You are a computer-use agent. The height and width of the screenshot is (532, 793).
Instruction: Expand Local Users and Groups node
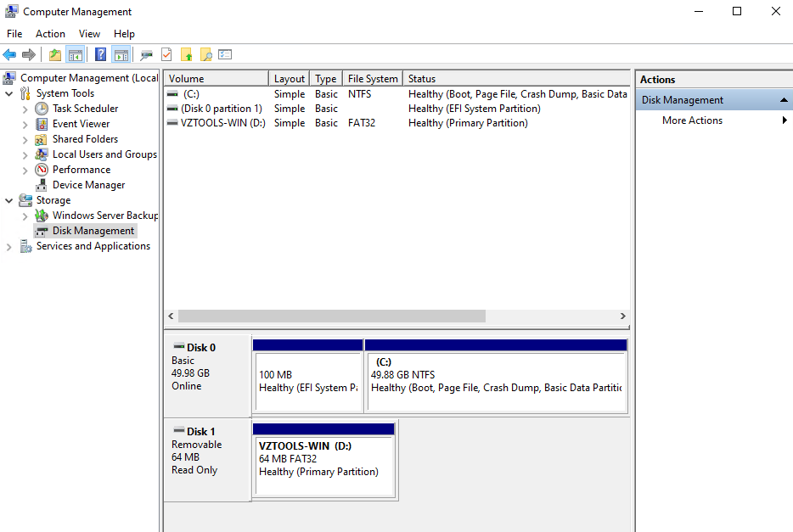[25, 155]
